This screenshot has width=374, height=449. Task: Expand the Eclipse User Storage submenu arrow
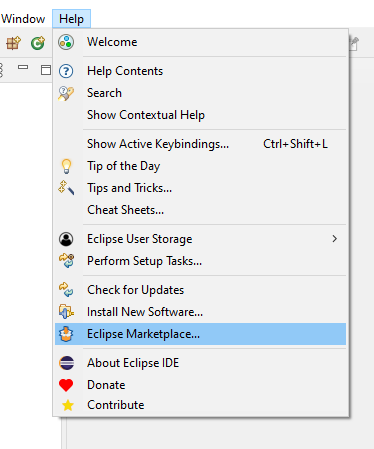(334, 239)
